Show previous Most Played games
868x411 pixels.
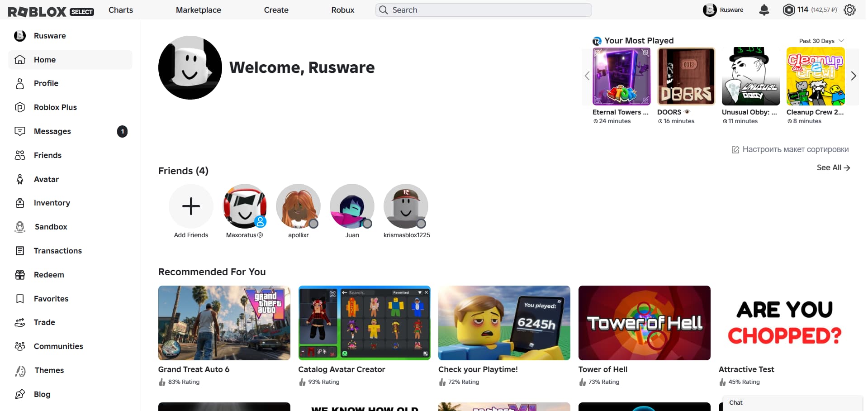point(587,76)
